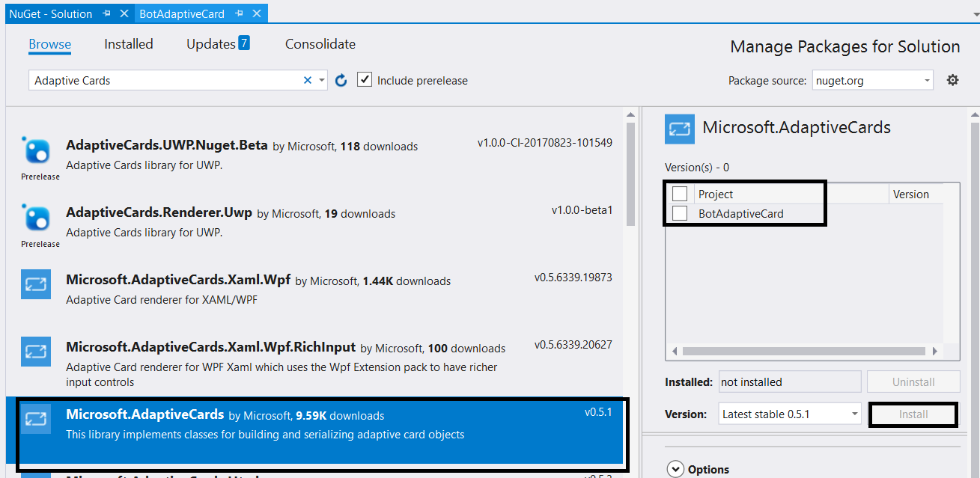
Task: Switch to the Installed tab
Action: (129, 44)
